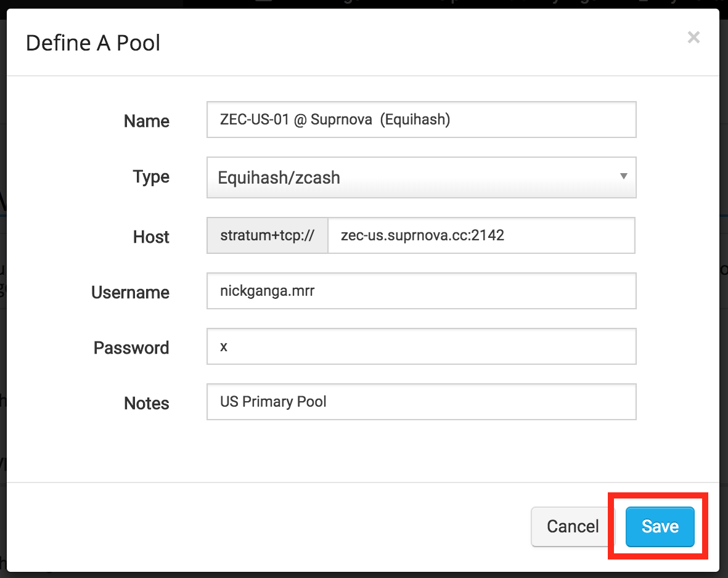Screen dimensions: 728x578
Task: Save the pool settings
Action: [x=660, y=526]
